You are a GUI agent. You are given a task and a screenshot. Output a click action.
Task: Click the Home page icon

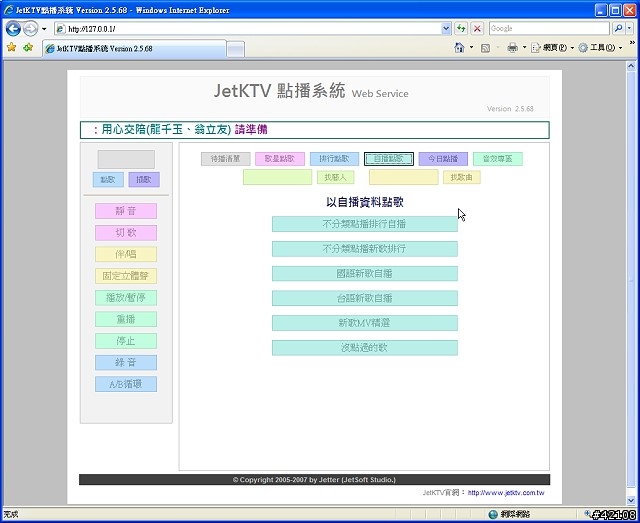click(x=459, y=48)
